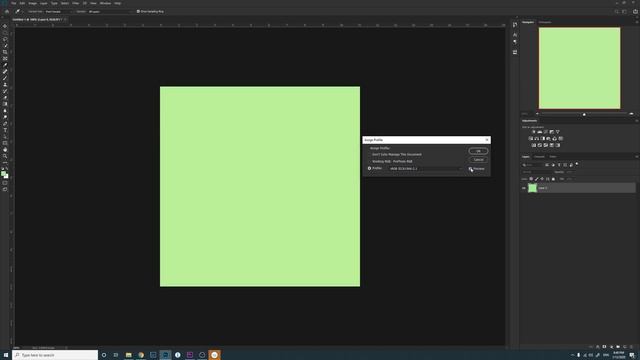Select the Lasso tool
The image size is (640, 360).
[x=5, y=39]
